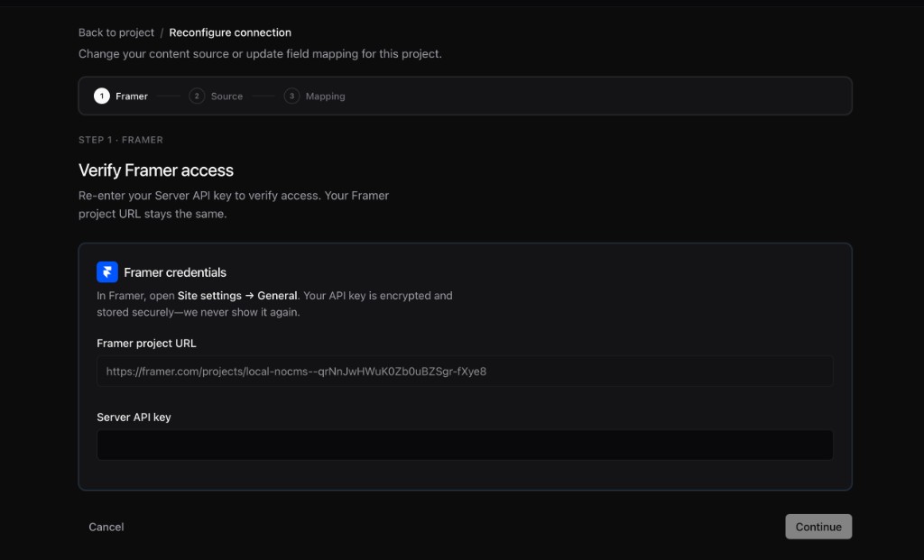Screen dimensions: 924x560
Task: Click 'Site settings → General' text
Action: click(x=237, y=296)
